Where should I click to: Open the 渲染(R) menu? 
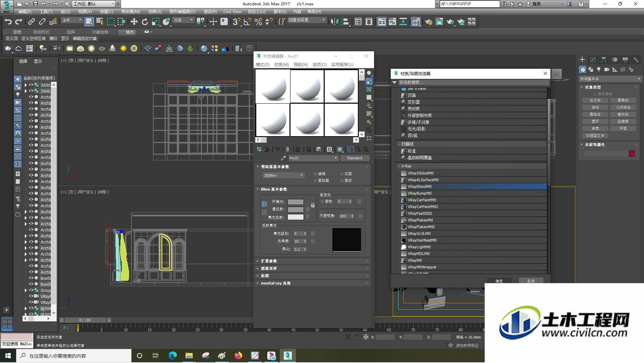tap(210, 12)
